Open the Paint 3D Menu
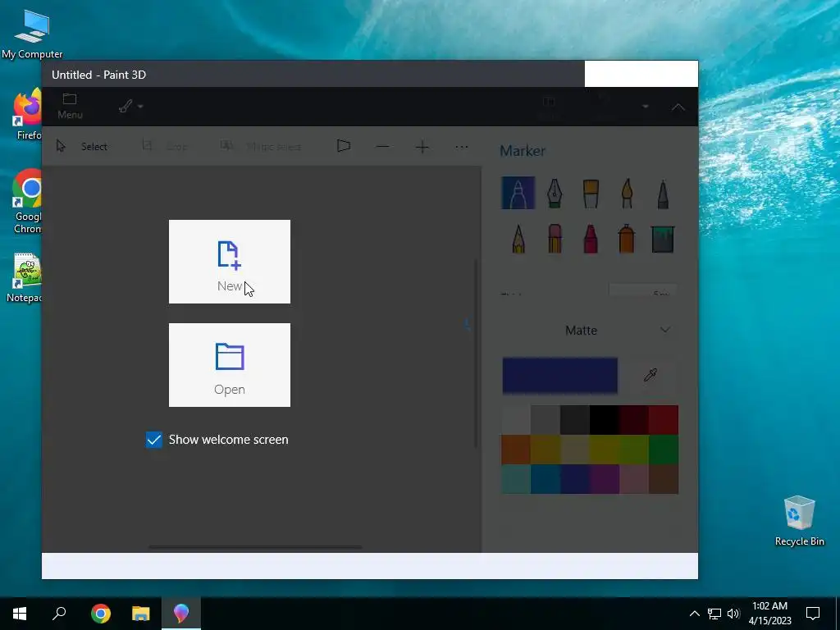 tap(70, 106)
